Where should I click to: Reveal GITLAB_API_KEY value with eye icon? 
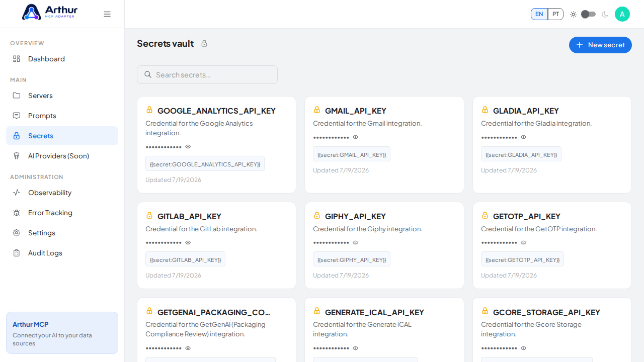(188, 243)
